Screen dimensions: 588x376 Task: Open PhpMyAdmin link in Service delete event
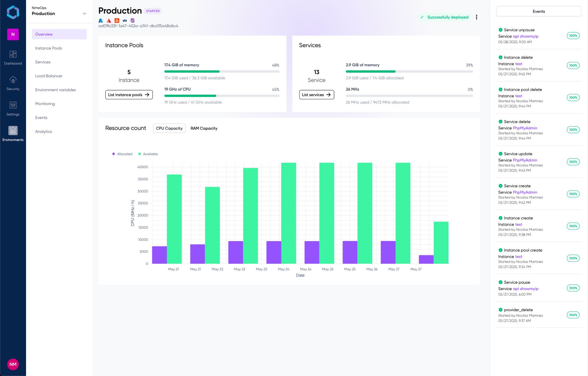click(x=525, y=128)
